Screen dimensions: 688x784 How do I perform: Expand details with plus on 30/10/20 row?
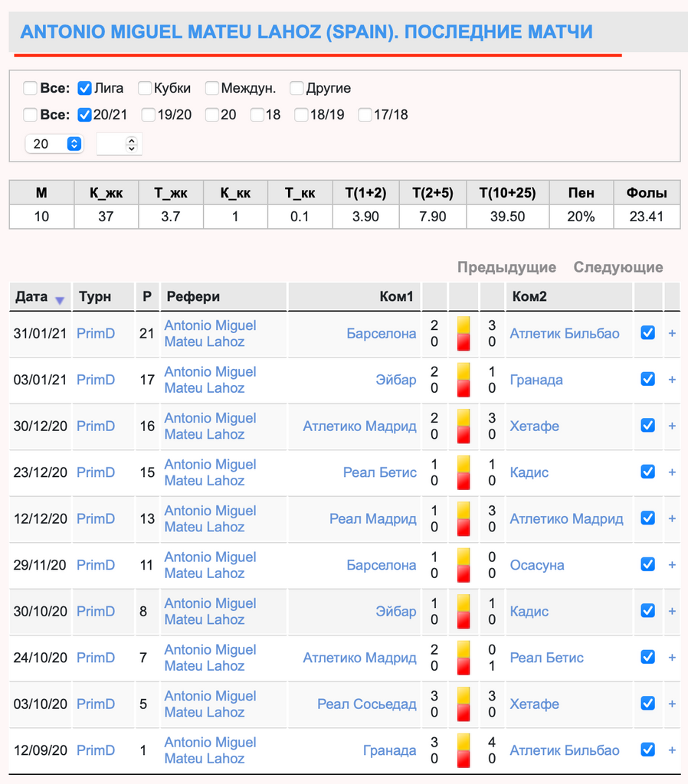(672, 612)
